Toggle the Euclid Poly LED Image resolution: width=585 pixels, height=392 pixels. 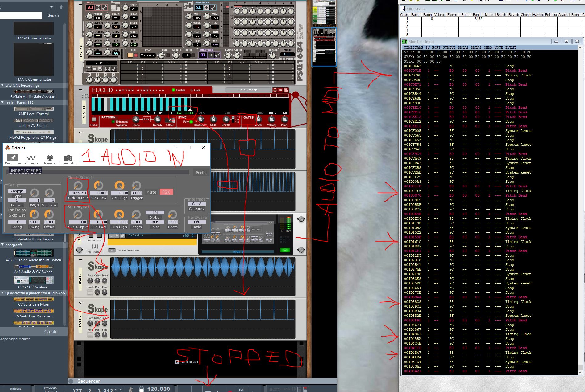tap(191, 122)
